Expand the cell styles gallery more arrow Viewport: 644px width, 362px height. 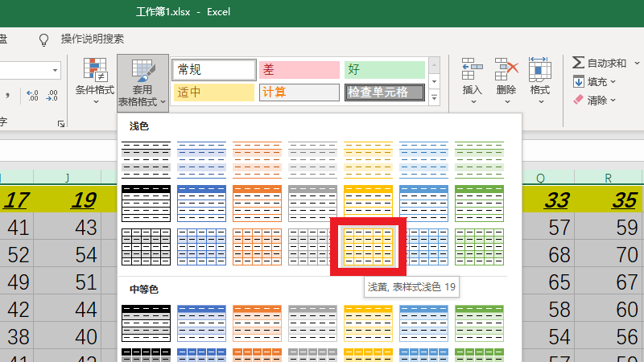point(435,97)
